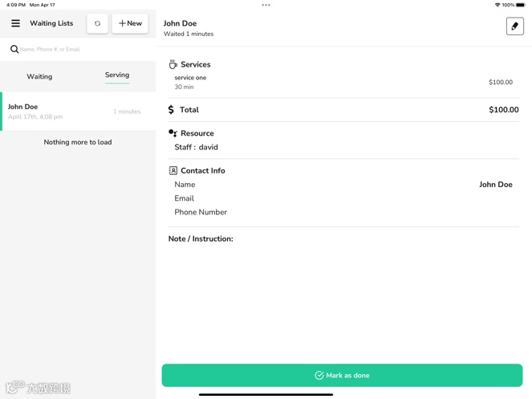Click the checkmark icon on Mark as done
Screen dimensions: 532x399
coord(319,375)
